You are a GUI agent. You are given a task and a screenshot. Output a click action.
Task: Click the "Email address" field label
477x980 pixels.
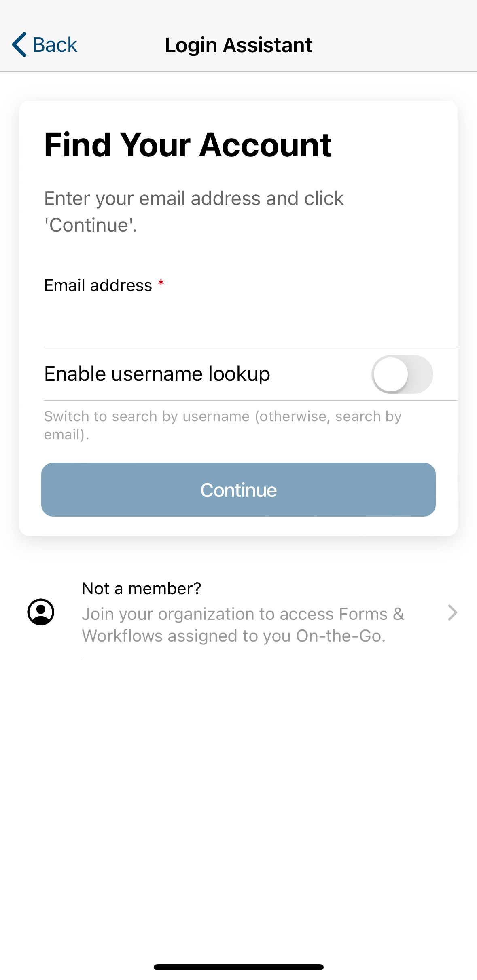[x=98, y=285]
